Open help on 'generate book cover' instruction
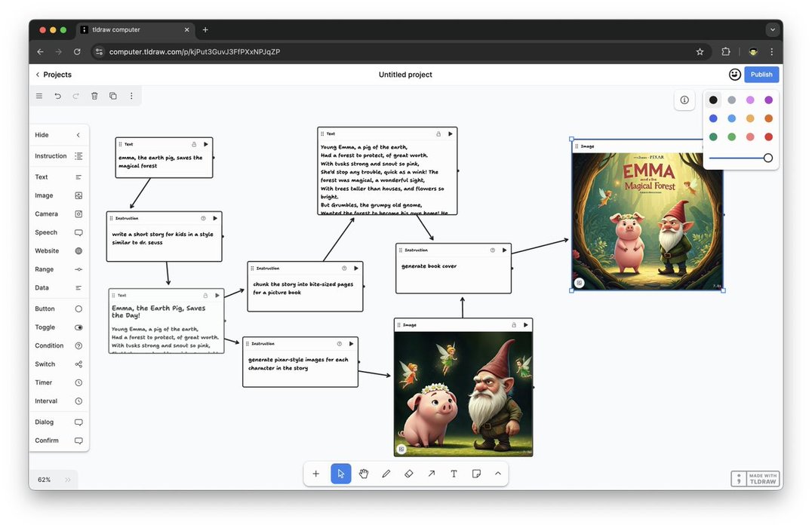812x528 pixels. click(x=493, y=250)
